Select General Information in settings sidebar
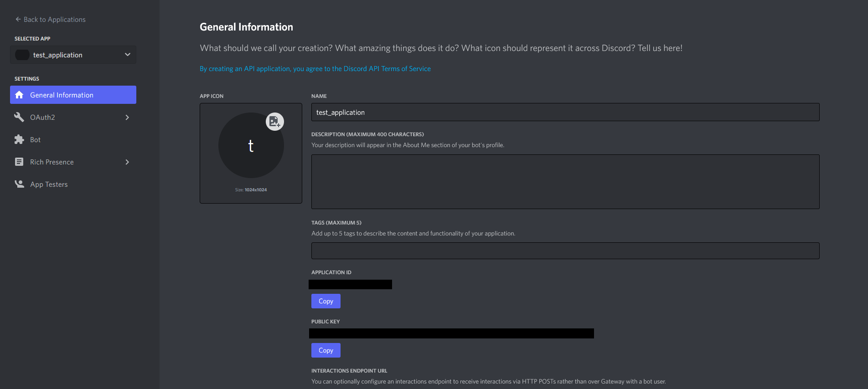868x389 pixels. click(73, 95)
